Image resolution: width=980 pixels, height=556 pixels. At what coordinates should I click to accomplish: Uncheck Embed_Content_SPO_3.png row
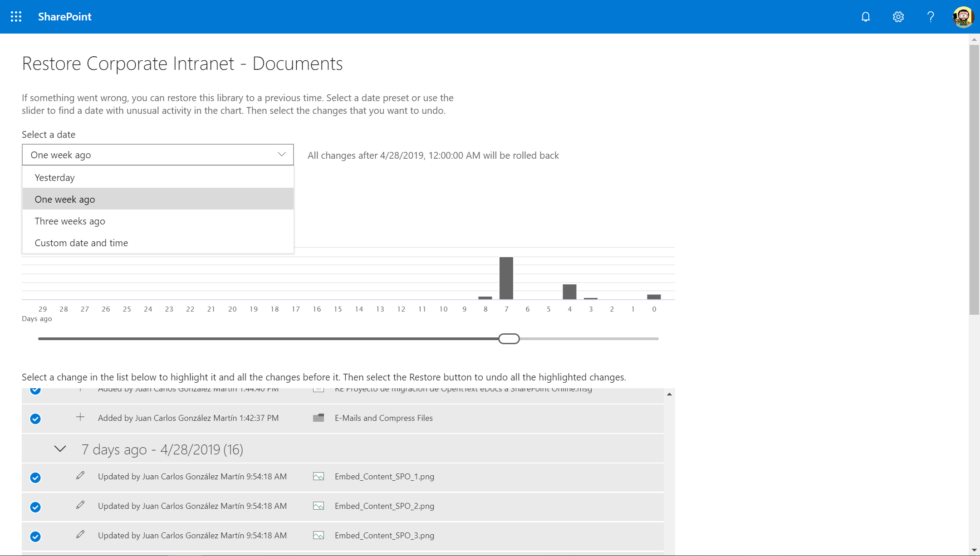point(35,536)
